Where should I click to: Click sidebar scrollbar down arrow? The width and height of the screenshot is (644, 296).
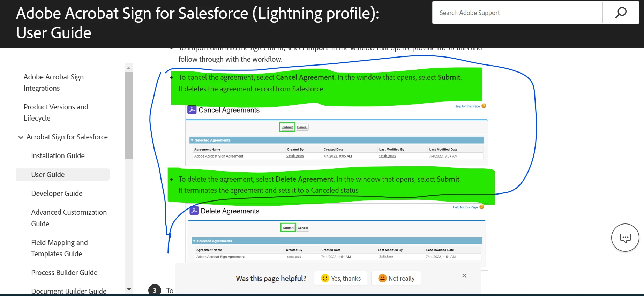[129, 289]
